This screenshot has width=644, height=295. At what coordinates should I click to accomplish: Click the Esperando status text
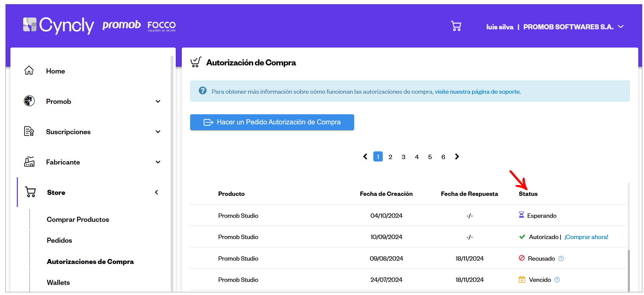click(542, 216)
